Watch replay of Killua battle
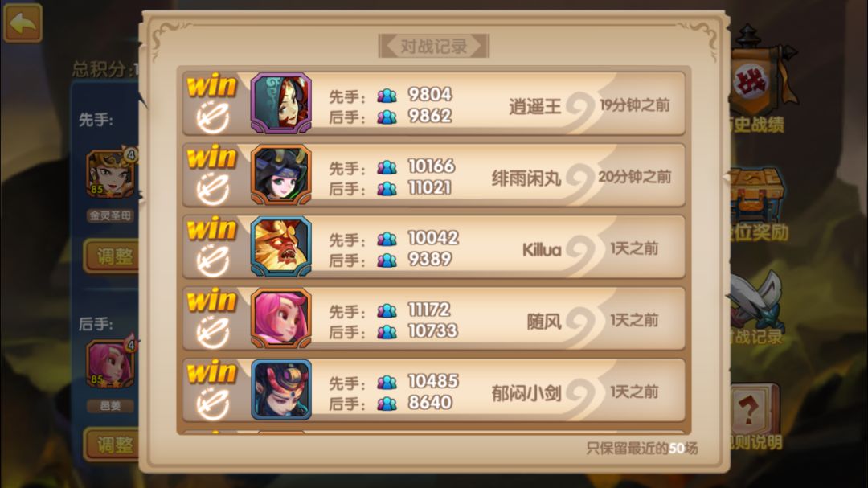 coord(213,260)
